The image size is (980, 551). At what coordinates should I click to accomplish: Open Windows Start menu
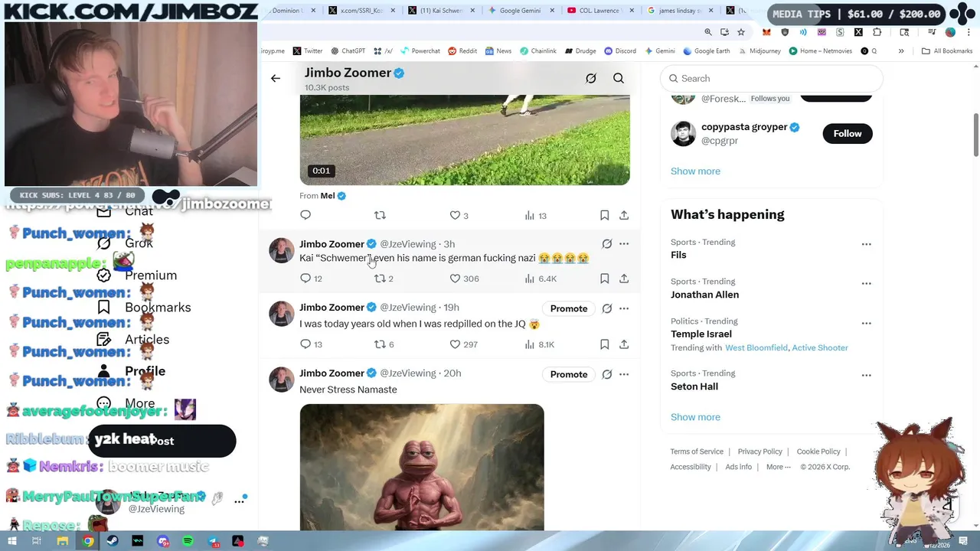[x=12, y=541]
